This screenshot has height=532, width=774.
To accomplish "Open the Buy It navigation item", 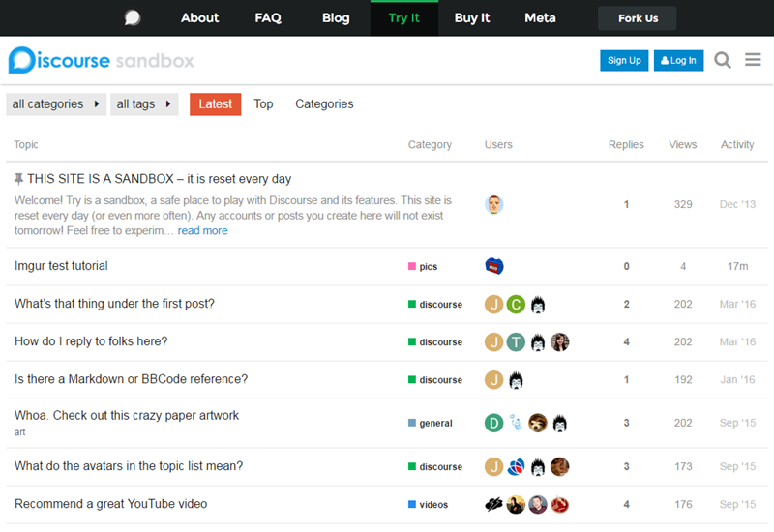I will 472,17.
